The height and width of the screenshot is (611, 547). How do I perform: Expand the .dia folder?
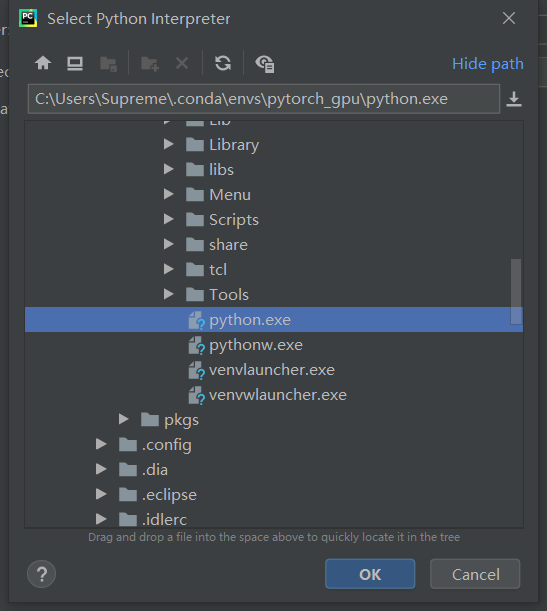pyautogui.click(x=101, y=469)
